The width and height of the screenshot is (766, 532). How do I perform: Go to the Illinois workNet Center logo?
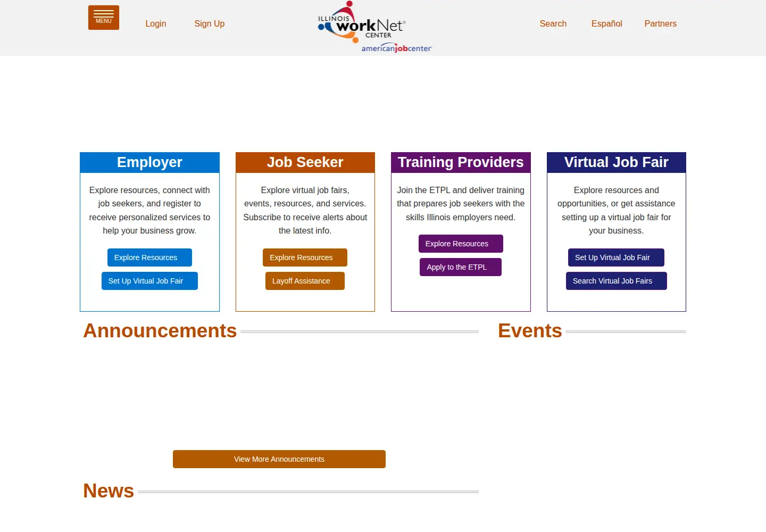click(x=375, y=27)
